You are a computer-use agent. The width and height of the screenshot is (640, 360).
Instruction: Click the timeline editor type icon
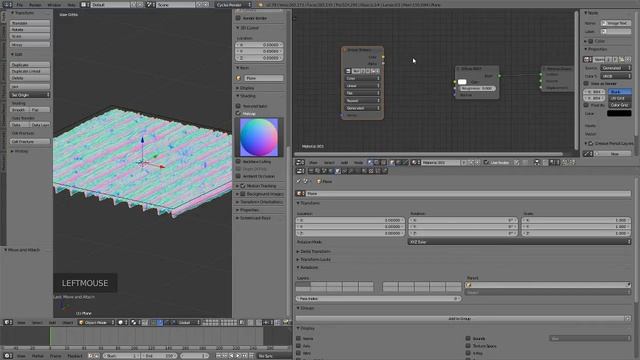7,356
